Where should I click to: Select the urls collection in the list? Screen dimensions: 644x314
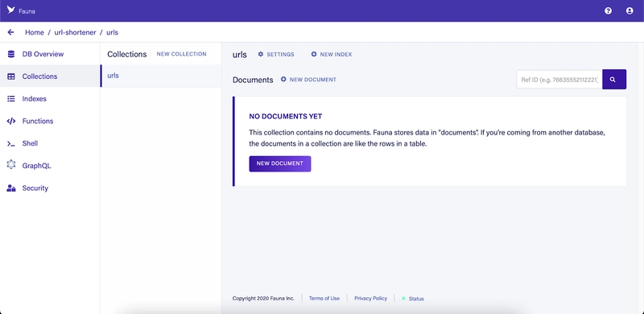[x=160, y=76]
